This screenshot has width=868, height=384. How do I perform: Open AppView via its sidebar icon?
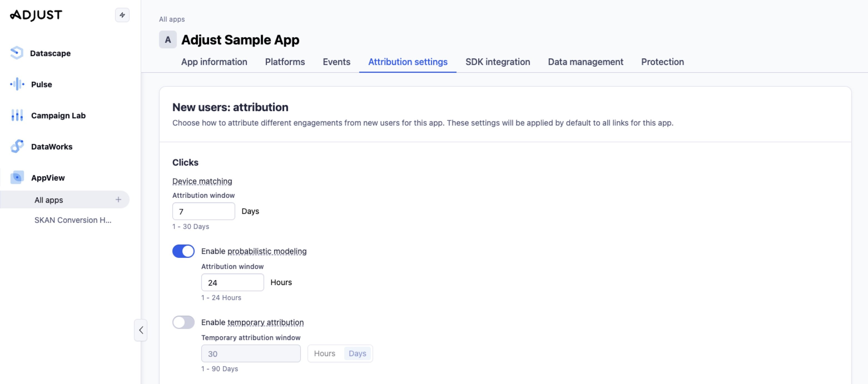tap(17, 178)
